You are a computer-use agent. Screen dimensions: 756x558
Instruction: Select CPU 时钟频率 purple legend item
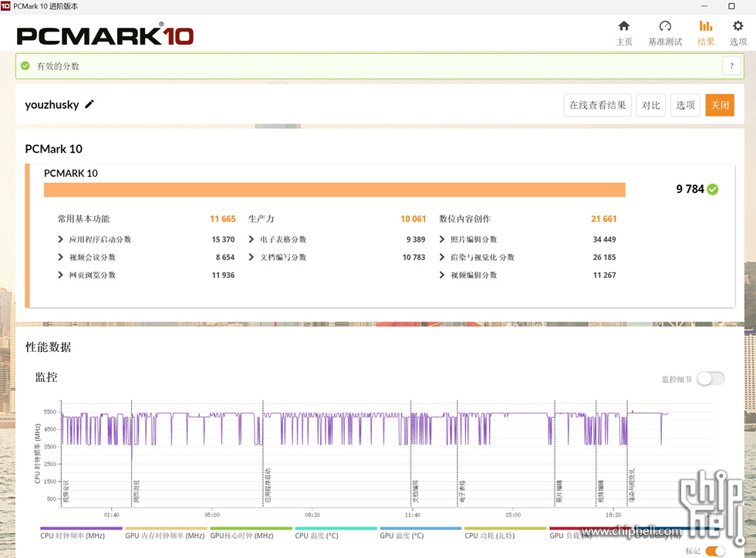81,533
